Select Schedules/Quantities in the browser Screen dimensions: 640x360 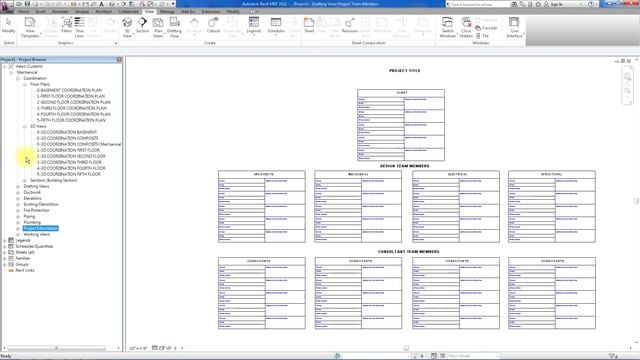tap(34, 247)
